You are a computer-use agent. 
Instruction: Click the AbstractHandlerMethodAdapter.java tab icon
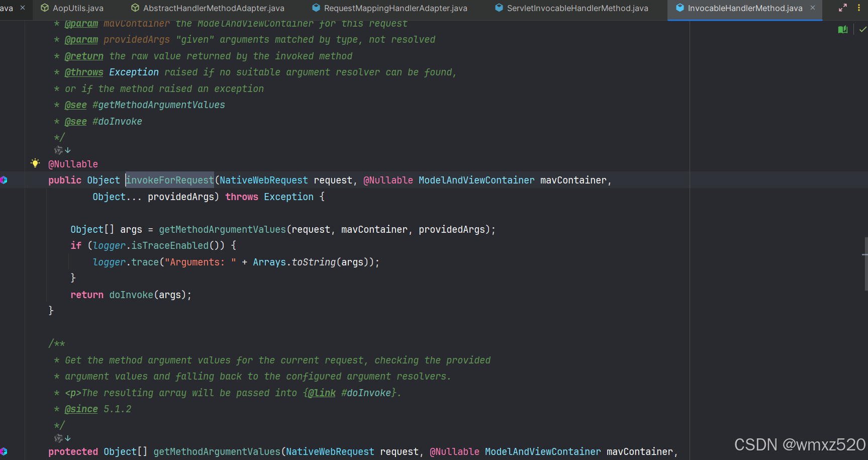coord(135,8)
